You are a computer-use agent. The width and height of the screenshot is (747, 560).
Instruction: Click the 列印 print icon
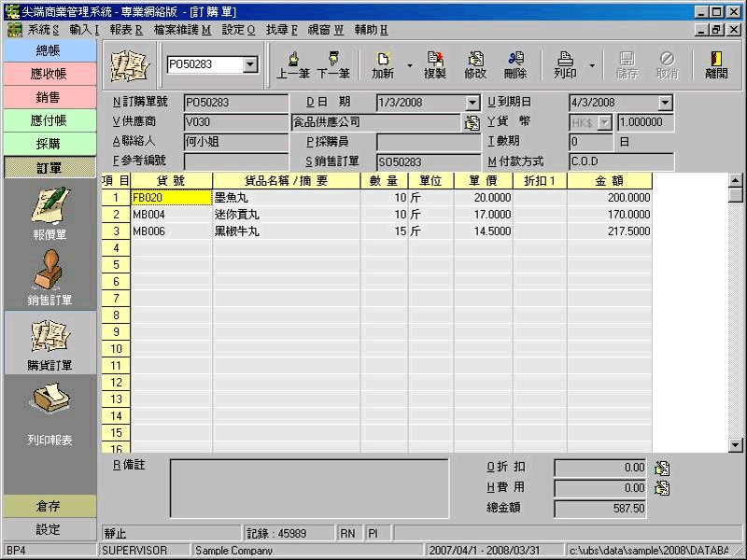tap(565, 63)
